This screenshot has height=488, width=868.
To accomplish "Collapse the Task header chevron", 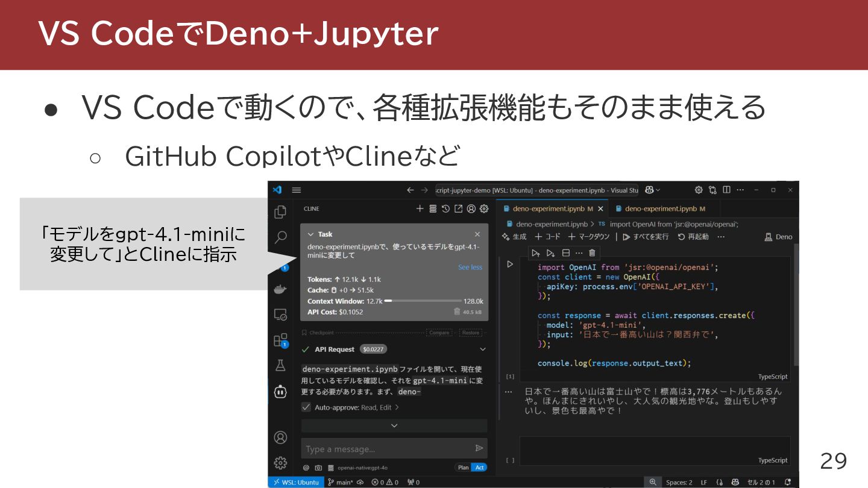I will (x=311, y=234).
